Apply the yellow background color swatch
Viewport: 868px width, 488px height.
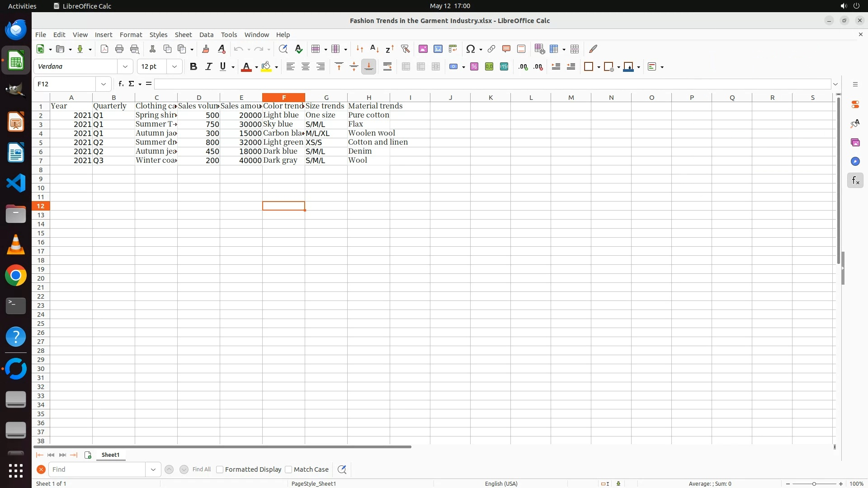click(x=266, y=67)
